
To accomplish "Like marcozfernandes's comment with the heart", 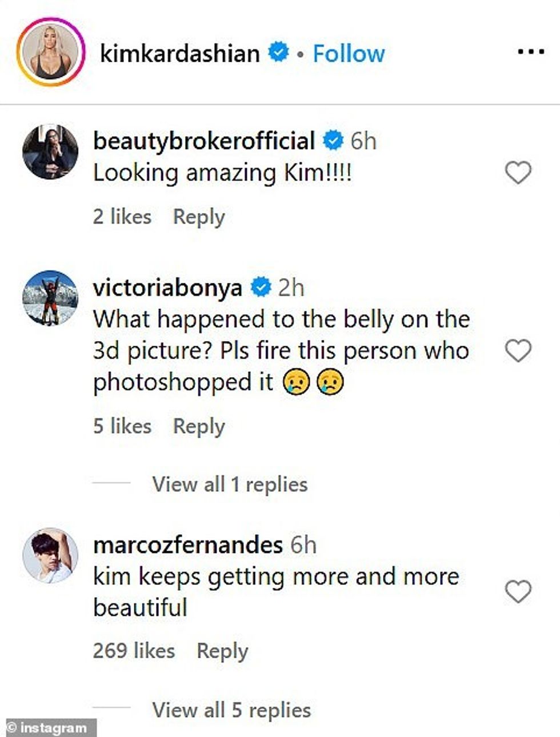I will coord(518,592).
